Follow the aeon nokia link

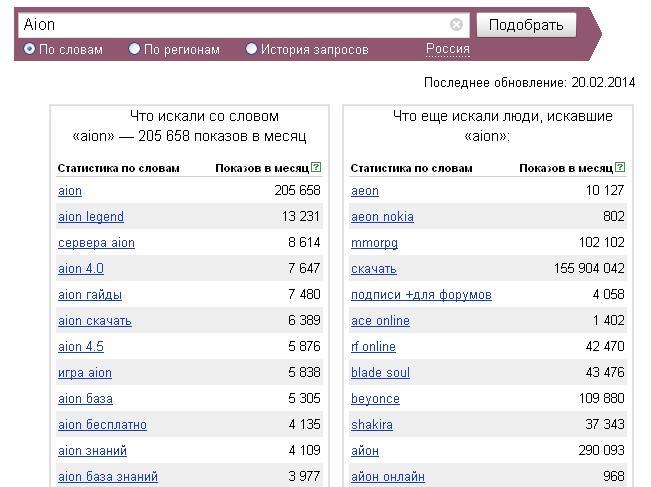click(382, 217)
